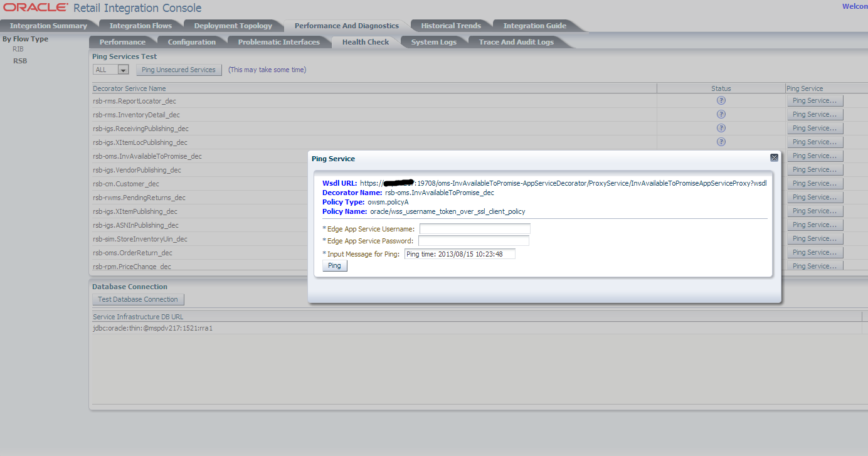Open the System Logs sub-tab
Image resolution: width=868 pixels, height=456 pixels.
tap(433, 42)
